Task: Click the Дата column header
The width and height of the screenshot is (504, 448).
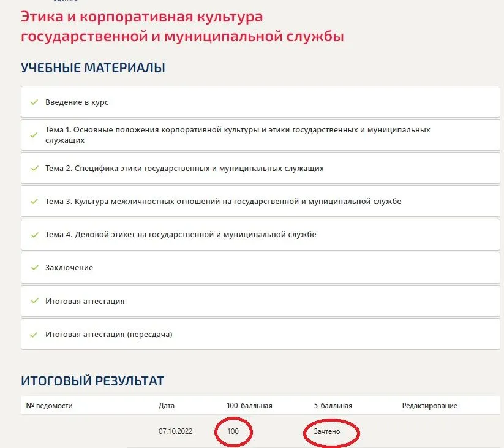Action: click(166, 406)
